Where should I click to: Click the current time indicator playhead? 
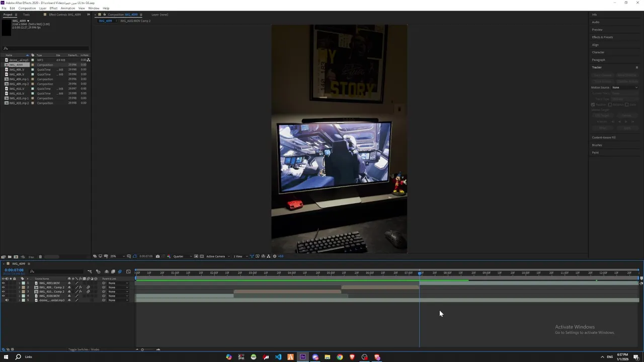pos(420,273)
